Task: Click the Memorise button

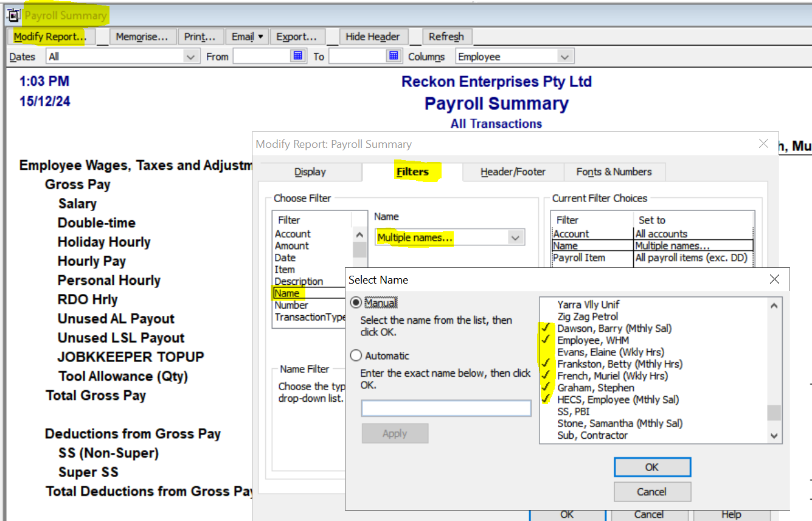Action: pos(142,37)
